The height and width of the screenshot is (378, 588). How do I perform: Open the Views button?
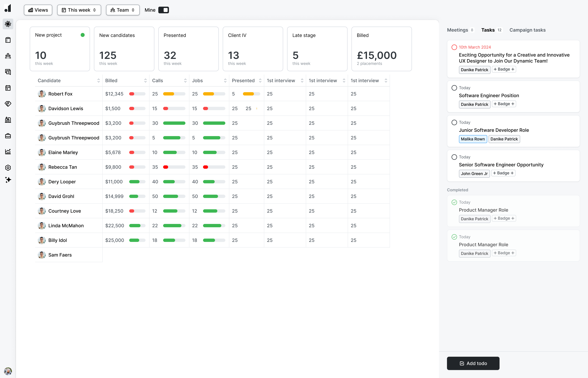pos(38,10)
